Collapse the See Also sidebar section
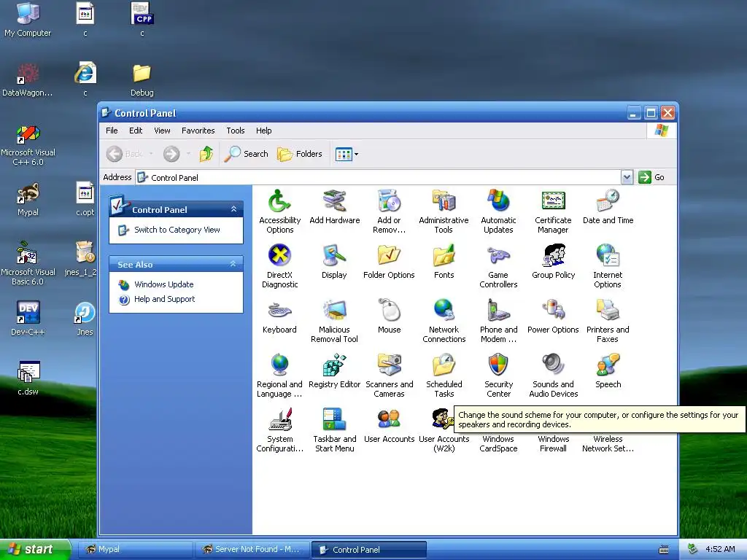747x560 pixels. click(x=233, y=264)
